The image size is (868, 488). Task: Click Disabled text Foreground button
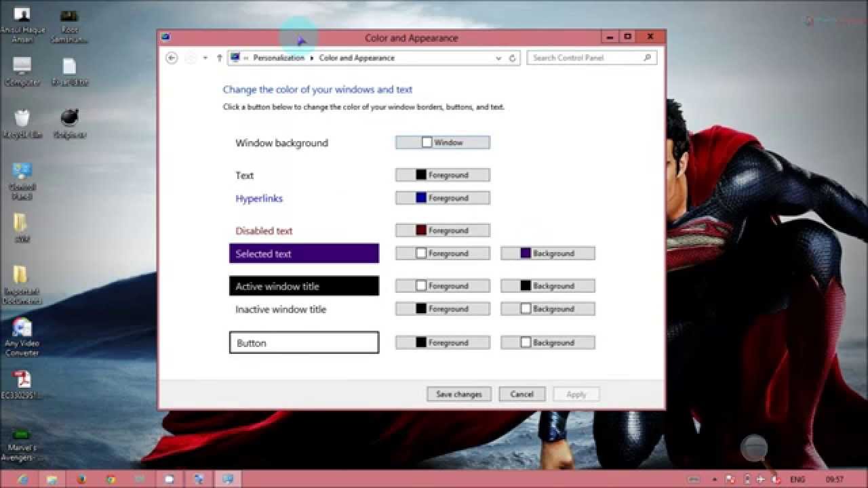click(442, 230)
